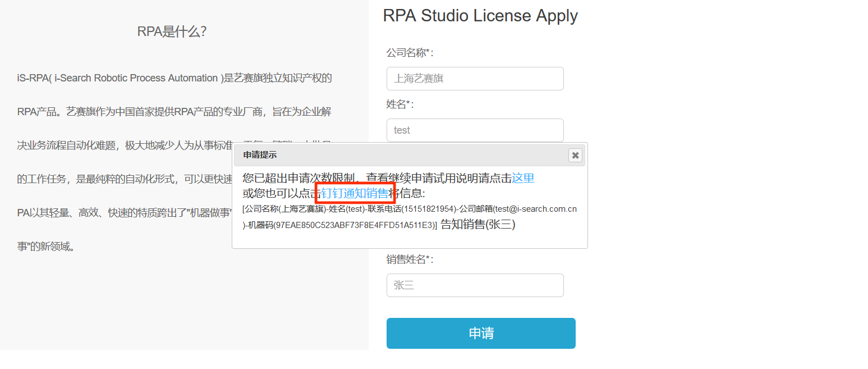Click the 告知销售(张三) text

(x=478, y=225)
